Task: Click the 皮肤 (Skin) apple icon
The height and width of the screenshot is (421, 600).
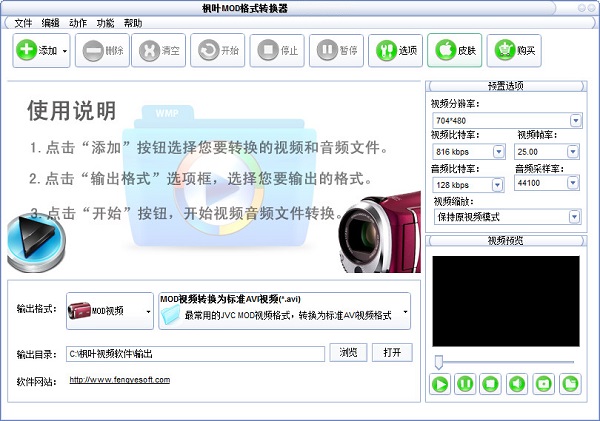Action: pos(453,49)
